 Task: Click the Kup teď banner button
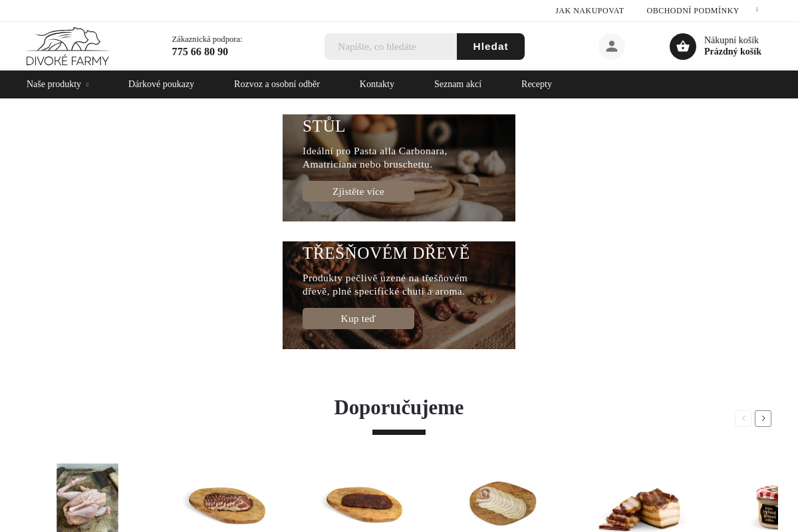(x=358, y=319)
